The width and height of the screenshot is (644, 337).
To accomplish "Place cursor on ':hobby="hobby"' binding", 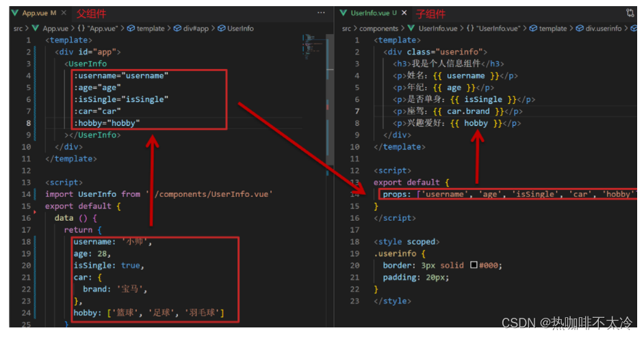I will click(x=107, y=123).
